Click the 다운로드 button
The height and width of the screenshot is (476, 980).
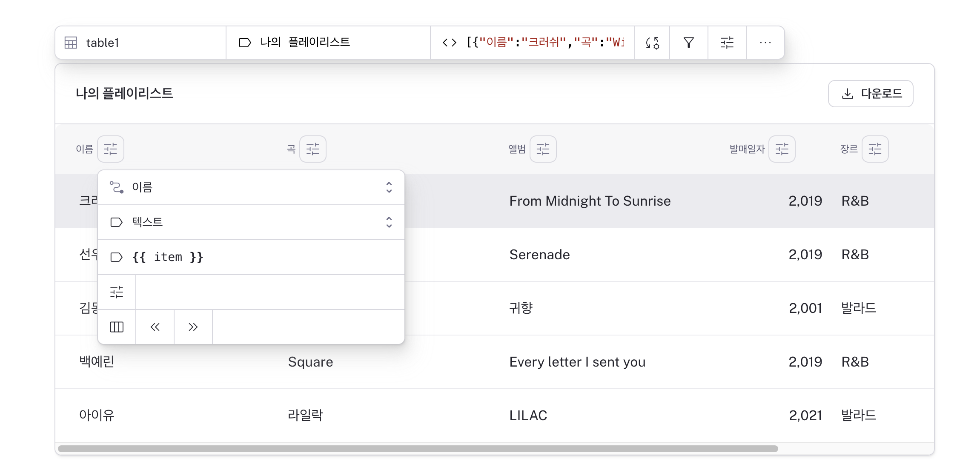point(871,94)
